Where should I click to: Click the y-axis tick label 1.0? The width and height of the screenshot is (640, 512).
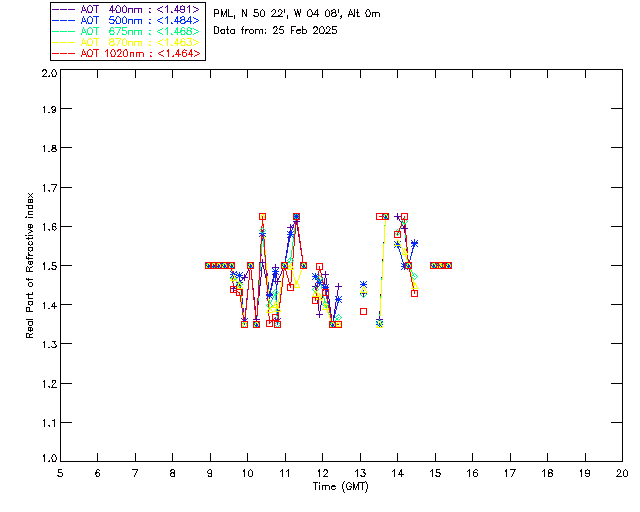[x=49, y=458]
